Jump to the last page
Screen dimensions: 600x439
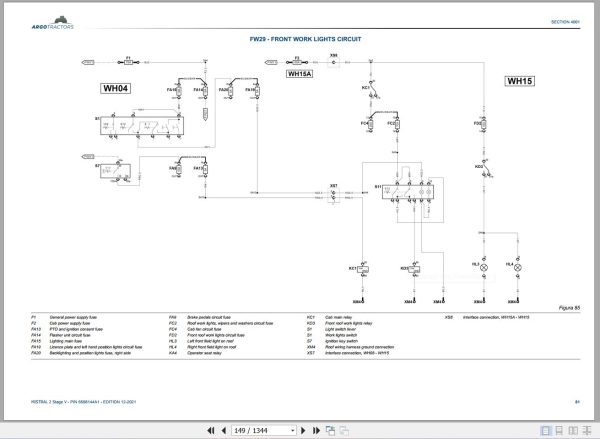point(316,431)
